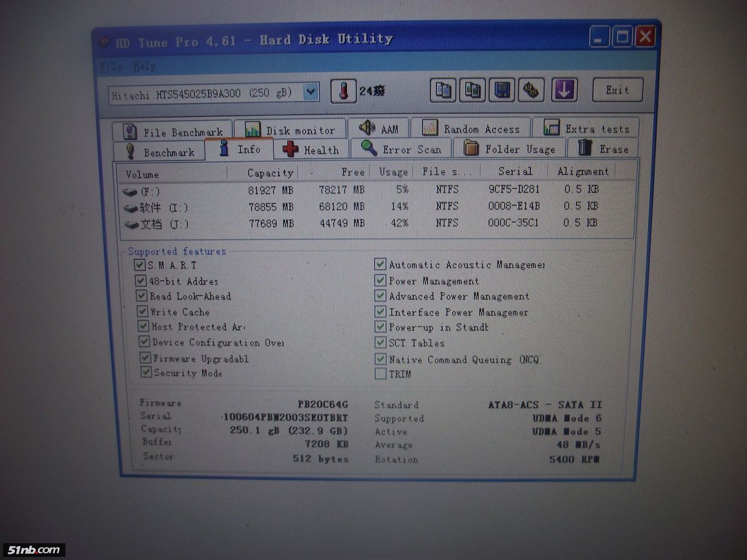Viewport: 747px width, 560px height.
Task: Click the save floppy disk icon
Action: click(502, 90)
